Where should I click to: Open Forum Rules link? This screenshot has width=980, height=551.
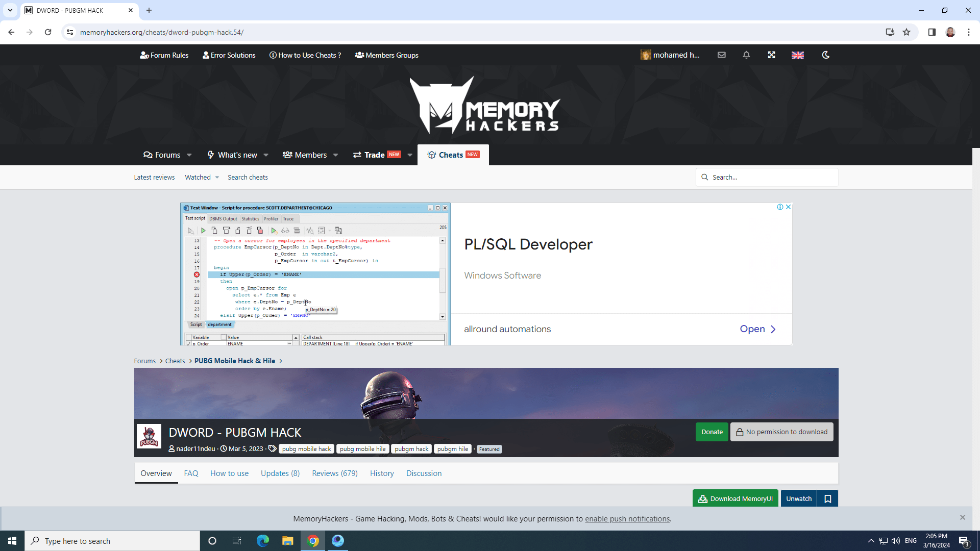[x=164, y=55]
